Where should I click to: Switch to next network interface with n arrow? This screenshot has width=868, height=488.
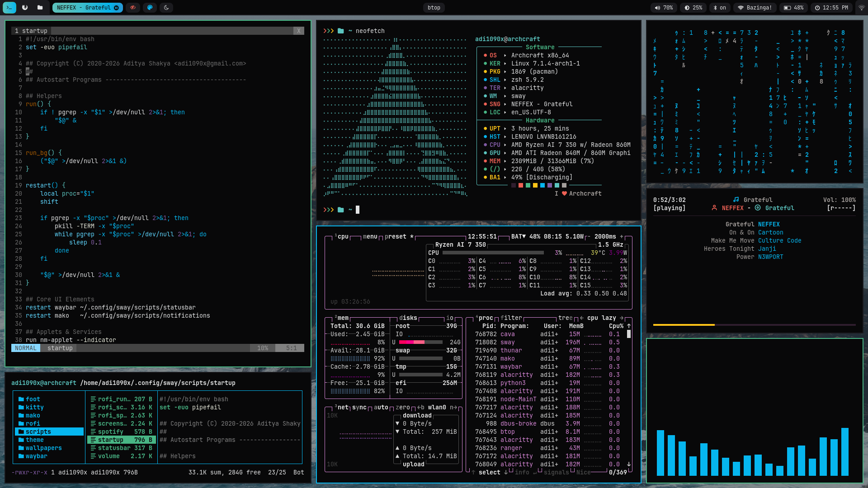[x=453, y=407]
